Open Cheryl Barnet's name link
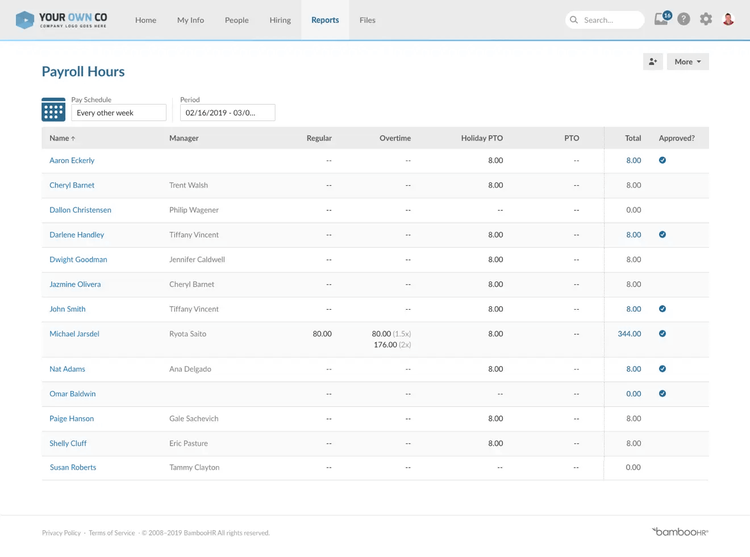 pyautogui.click(x=72, y=185)
